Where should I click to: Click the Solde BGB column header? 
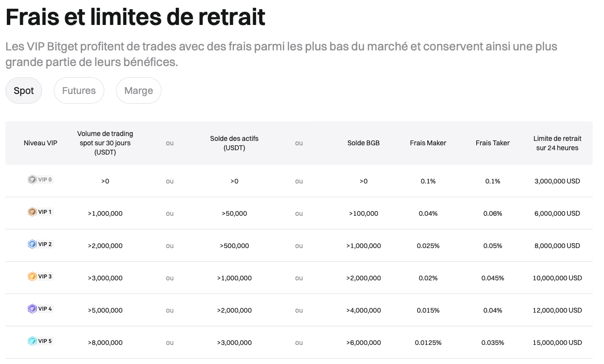pos(363,143)
